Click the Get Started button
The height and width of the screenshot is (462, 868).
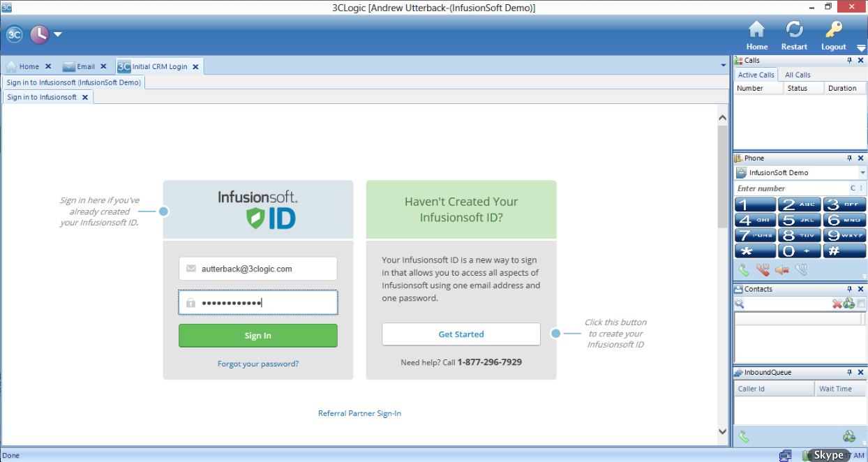coord(461,334)
